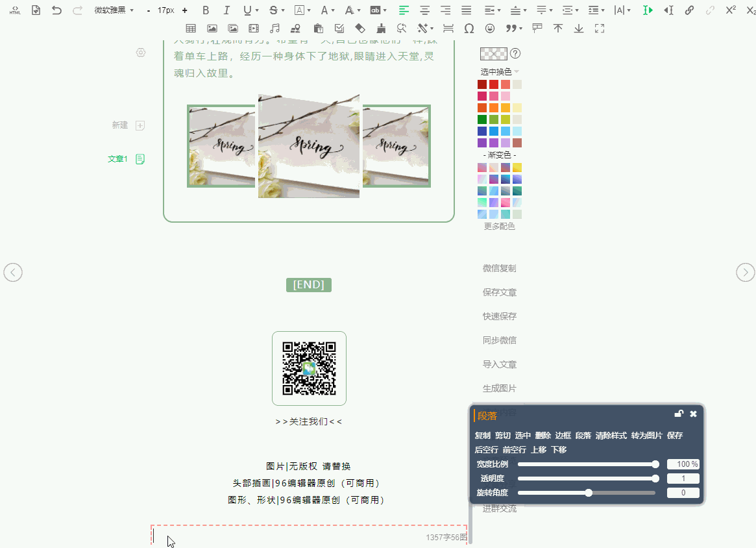Viewport: 756px width, 548px height.
Task: Click the HTML source code icon
Action: 15,10
